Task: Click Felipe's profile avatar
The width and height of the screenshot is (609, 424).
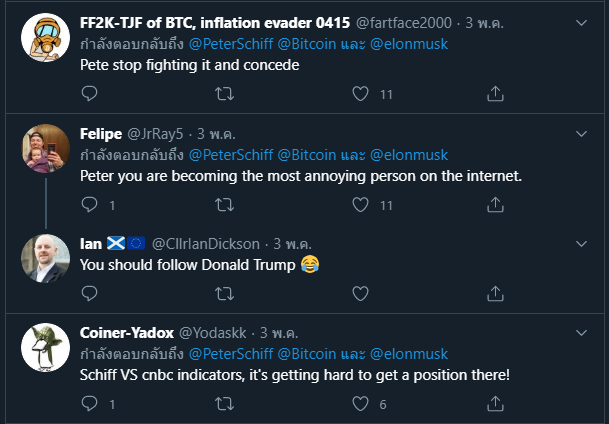Action: 45,148
